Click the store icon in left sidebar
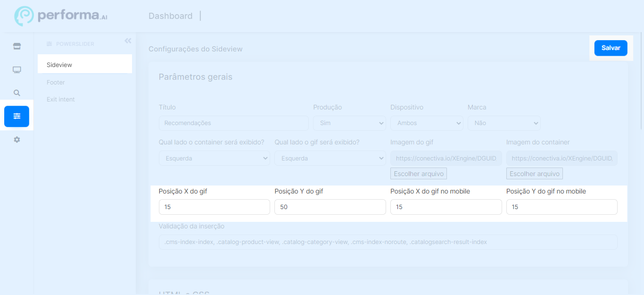Image resolution: width=644 pixels, height=295 pixels. [17, 46]
